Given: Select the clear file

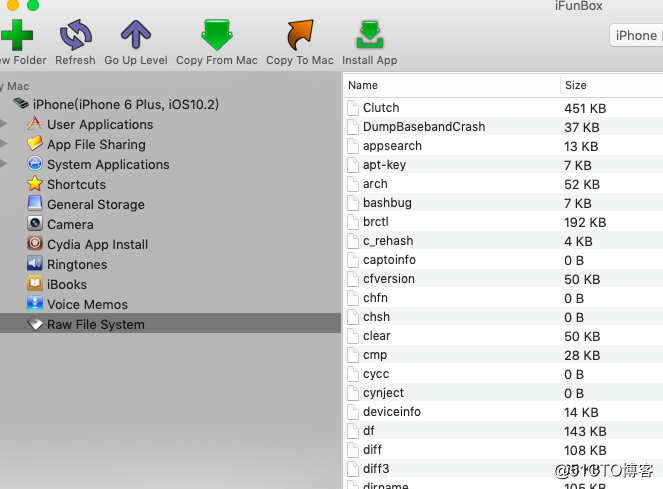Looking at the screenshot, I should point(377,336).
